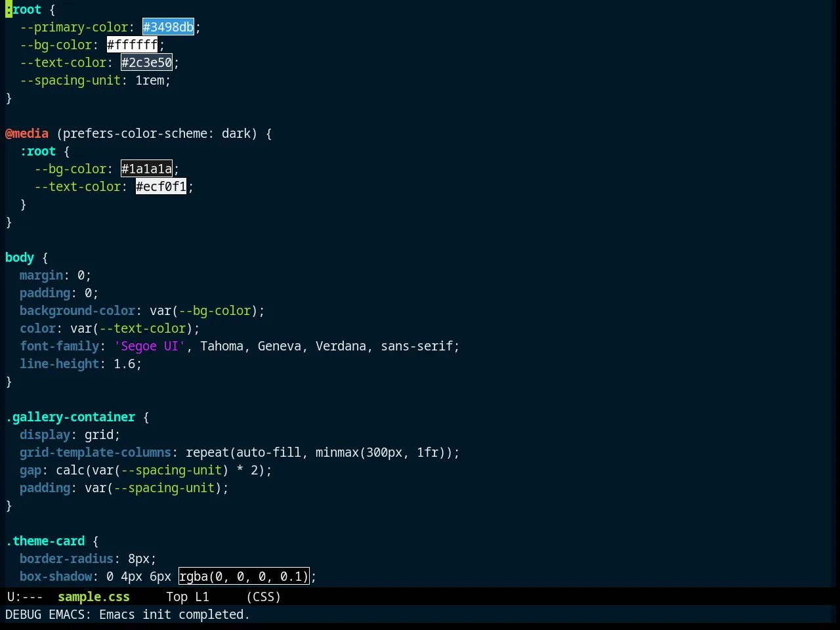Click the gap property

(x=31, y=470)
